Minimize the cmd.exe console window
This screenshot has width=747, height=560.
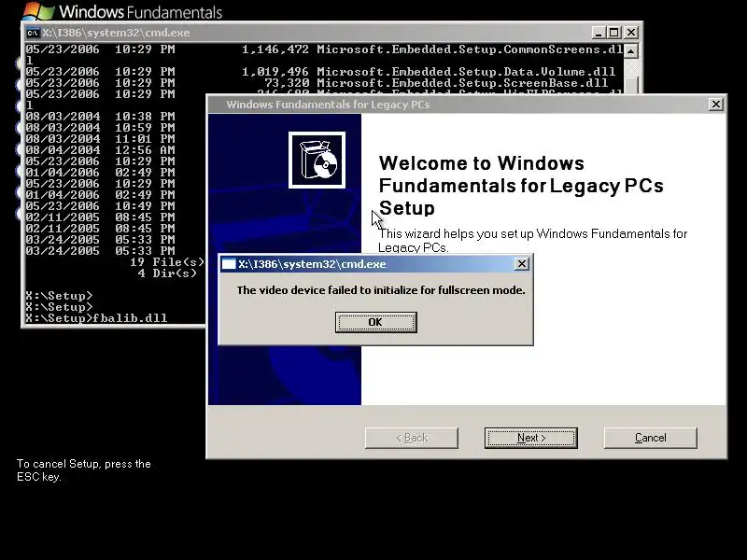point(599,33)
